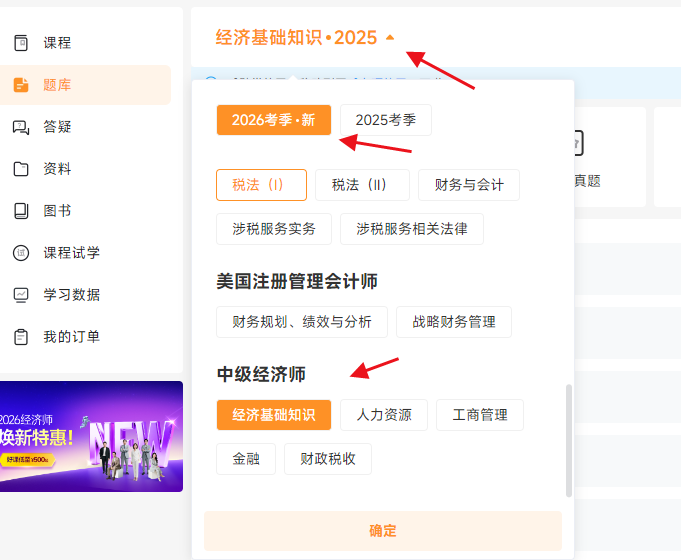The width and height of the screenshot is (681, 560).
Task: Open the 课程试学 trial icon
Action: 20,253
